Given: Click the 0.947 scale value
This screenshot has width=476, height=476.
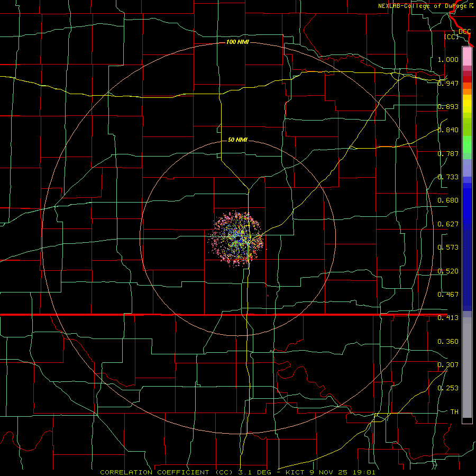Looking at the screenshot, I should (x=448, y=83).
